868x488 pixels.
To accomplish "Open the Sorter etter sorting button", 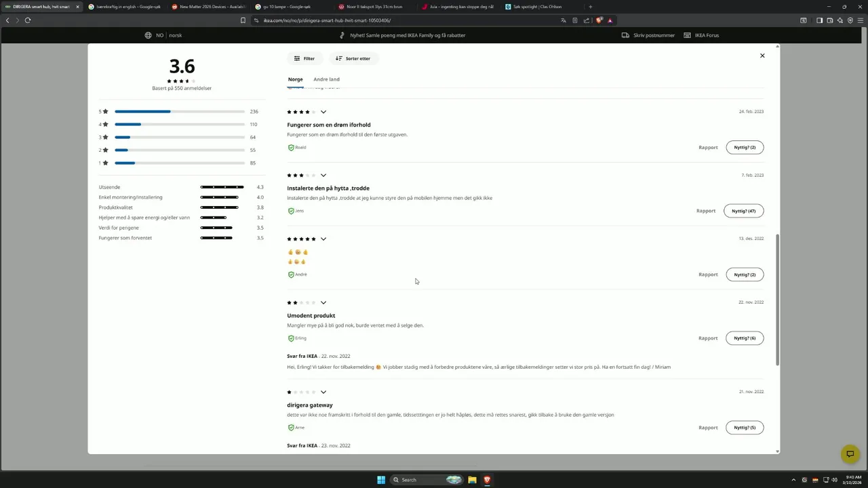I will [353, 58].
